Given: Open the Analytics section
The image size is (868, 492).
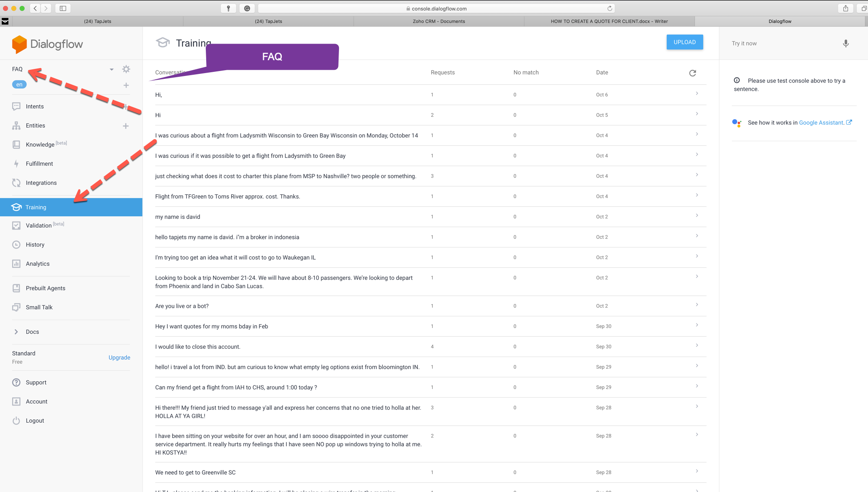Looking at the screenshot, I should tap(37, 264).
